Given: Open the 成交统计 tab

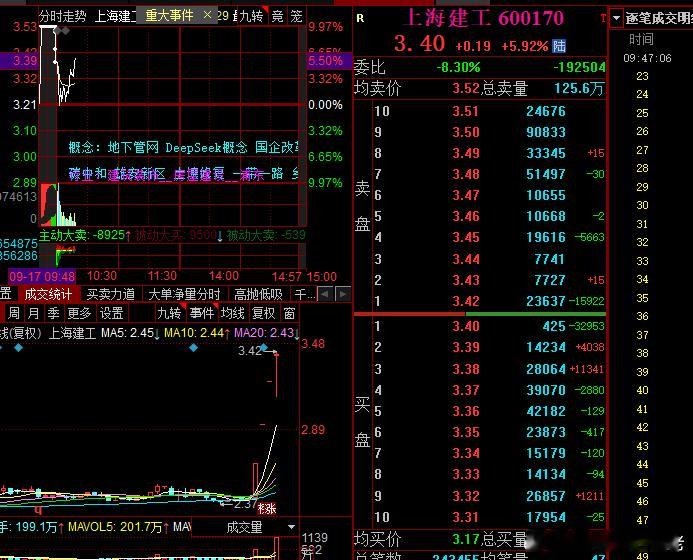Looking at the screenshot, I should click(48, 294).
